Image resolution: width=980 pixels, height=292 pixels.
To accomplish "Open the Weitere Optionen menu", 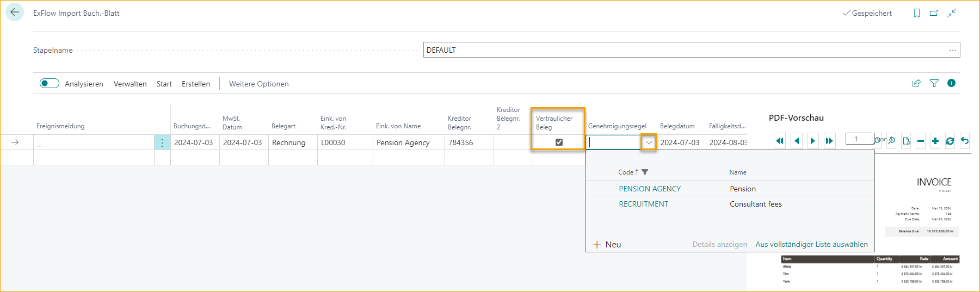I will [258, 84].
